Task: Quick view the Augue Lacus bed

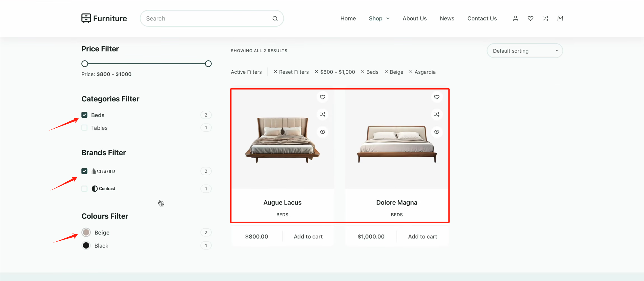Action: point(323,132)
